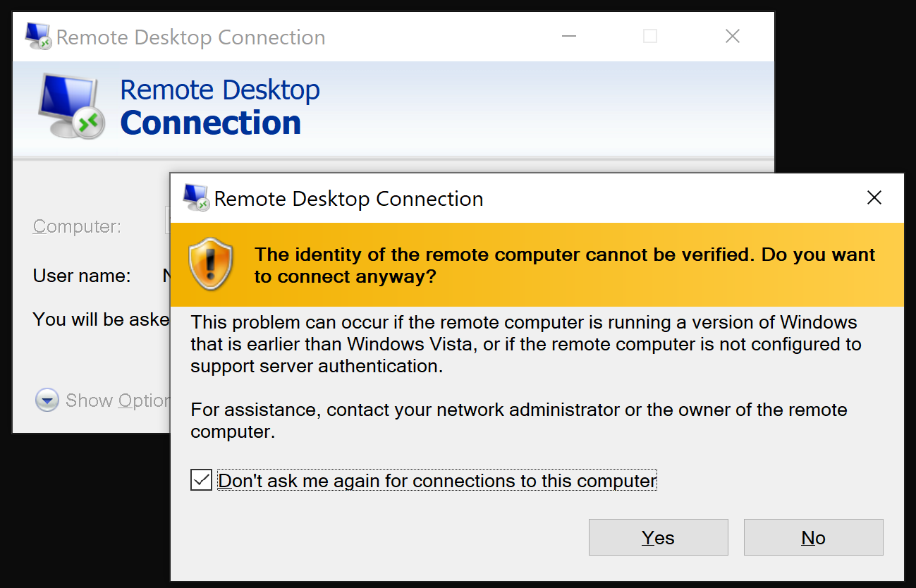Close the main Remote Desktop Connection window
The width and height of the screenshot is (916, 588).
733,37
